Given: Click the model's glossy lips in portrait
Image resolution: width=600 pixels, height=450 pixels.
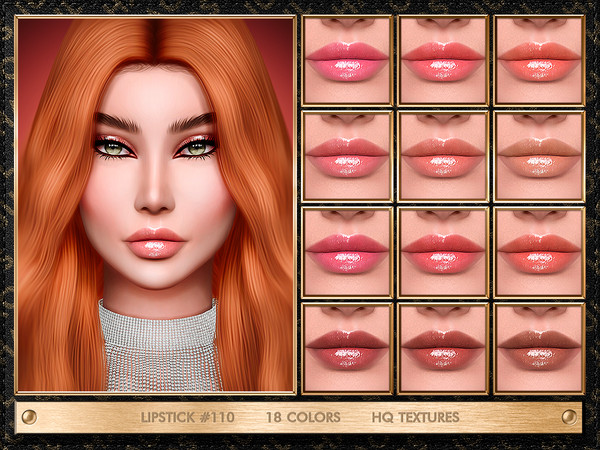Looking at the screenshot, I should tap(155, 242).
